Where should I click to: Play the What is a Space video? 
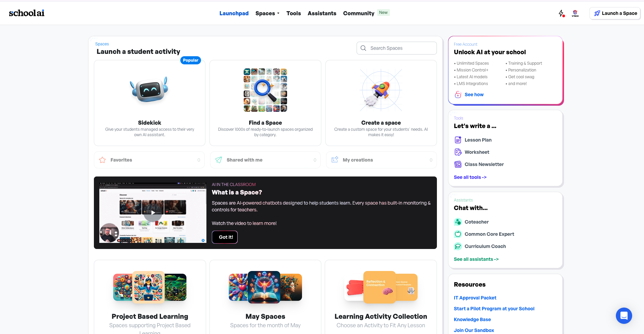(x=153, y=213)
